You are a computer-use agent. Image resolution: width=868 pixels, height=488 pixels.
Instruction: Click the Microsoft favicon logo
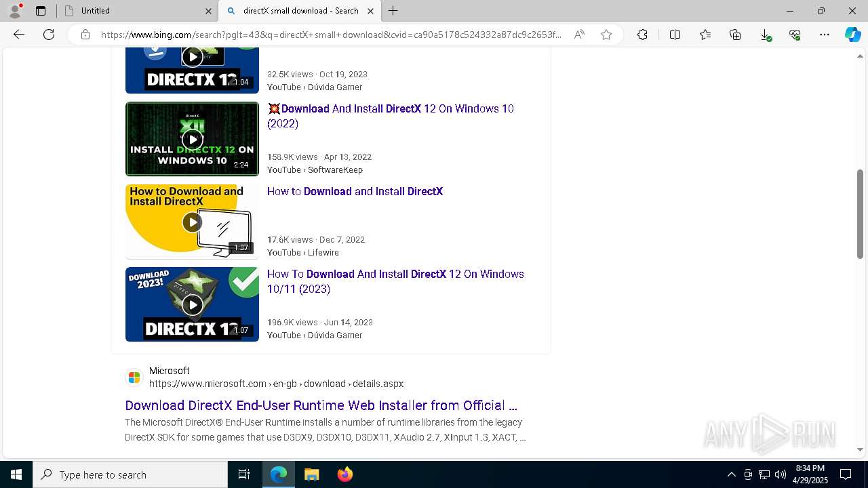134,378
